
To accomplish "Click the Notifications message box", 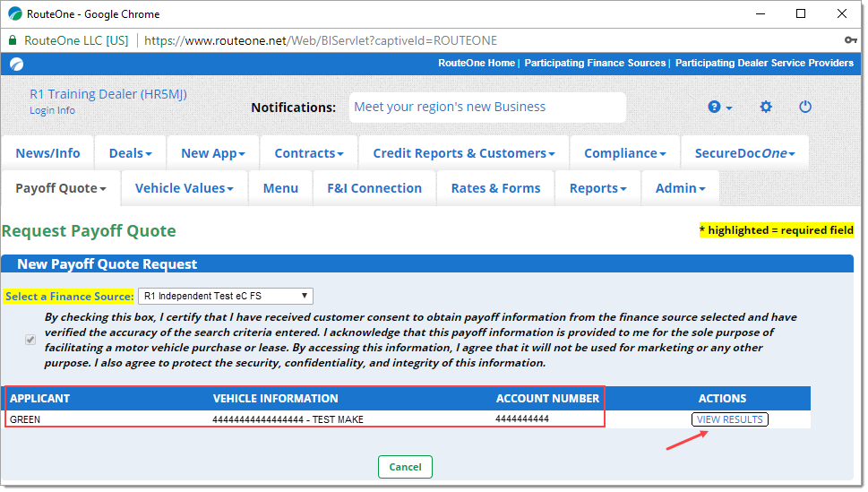I will pyautogui.click(x=487, y=107).
